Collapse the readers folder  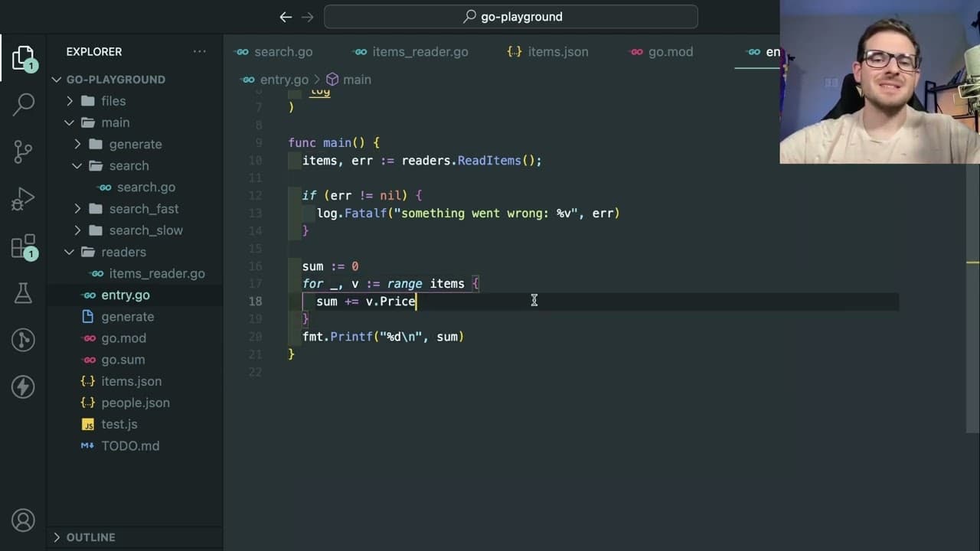click(70, 252)
